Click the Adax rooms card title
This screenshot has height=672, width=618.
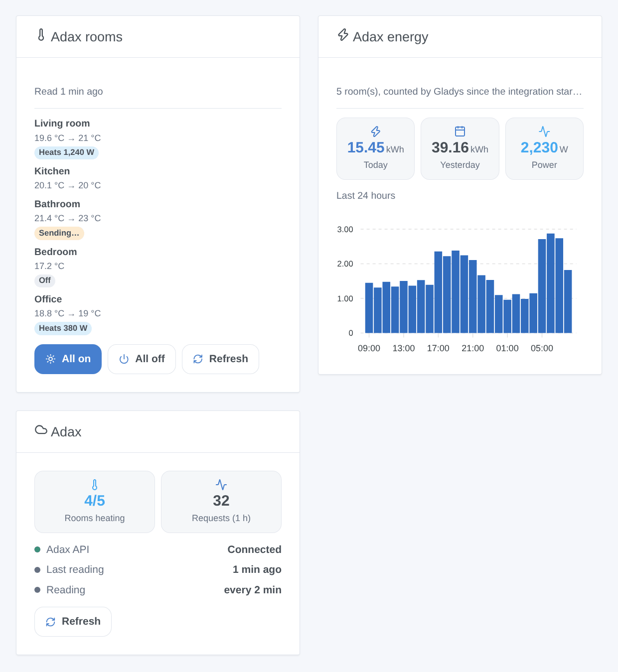[x=87, y=37]
